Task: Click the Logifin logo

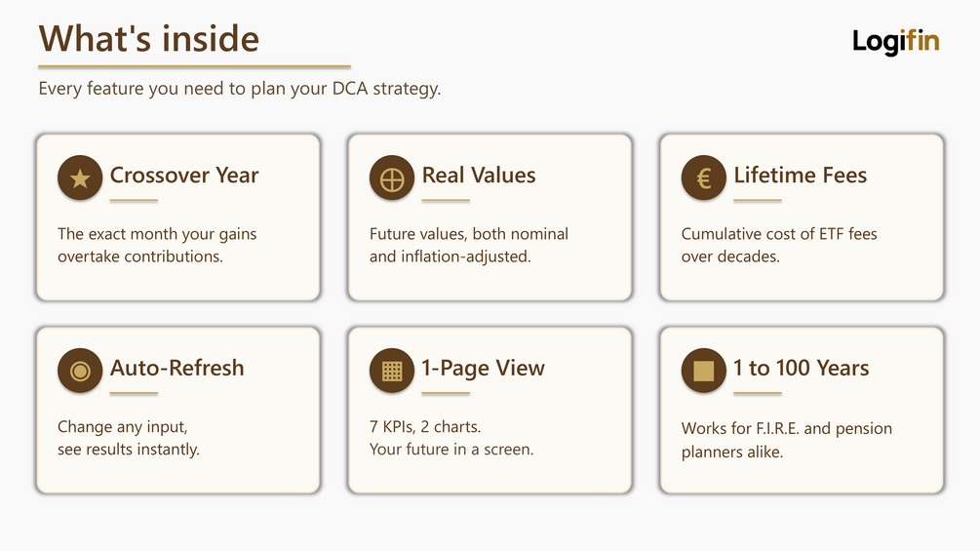Action: point(895,41)
